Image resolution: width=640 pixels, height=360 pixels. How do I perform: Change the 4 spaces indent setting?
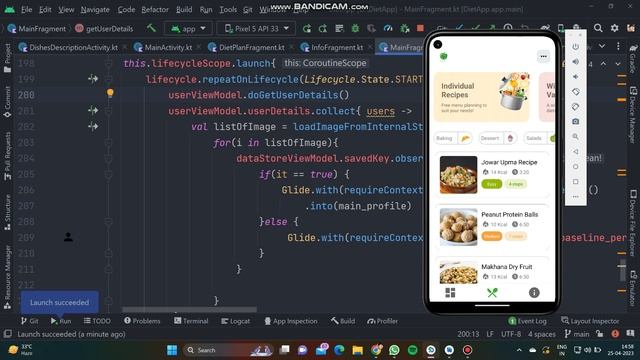pos(542,334)
